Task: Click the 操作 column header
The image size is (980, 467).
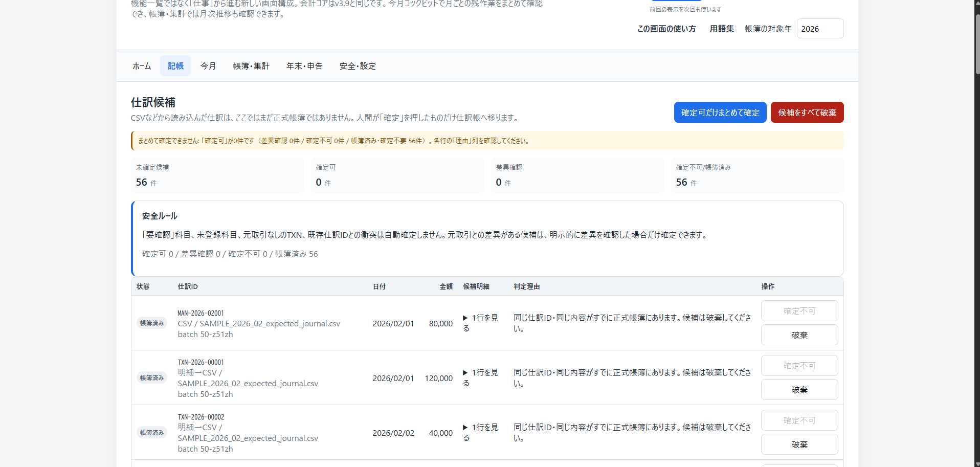Action: [x=768, y=286]
